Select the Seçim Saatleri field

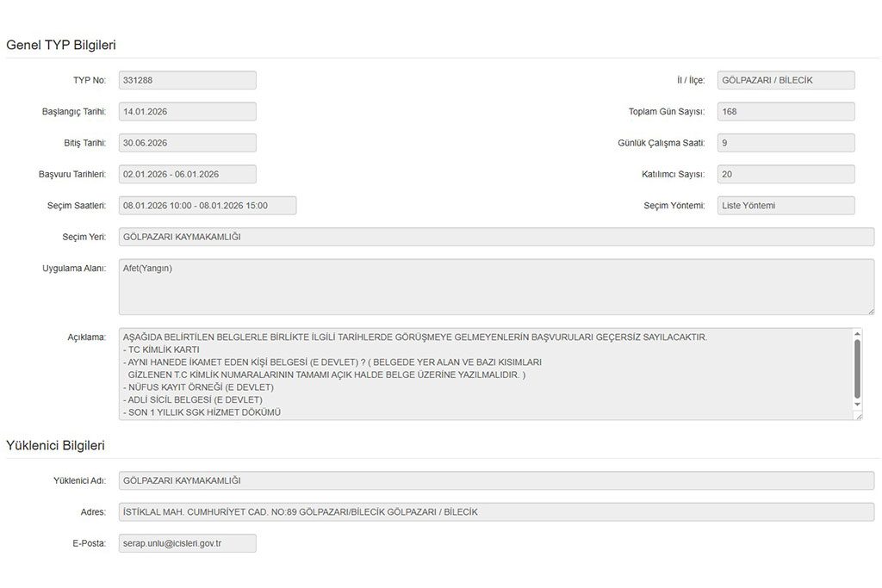click(207, 206)
